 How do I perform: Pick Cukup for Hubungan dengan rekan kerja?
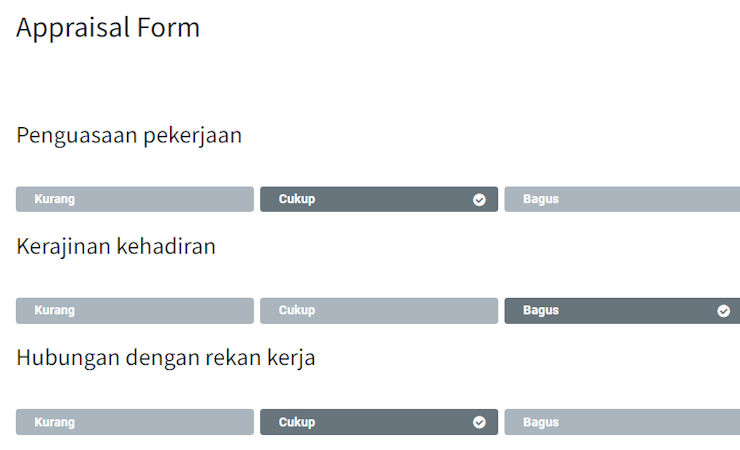[379, 422]
